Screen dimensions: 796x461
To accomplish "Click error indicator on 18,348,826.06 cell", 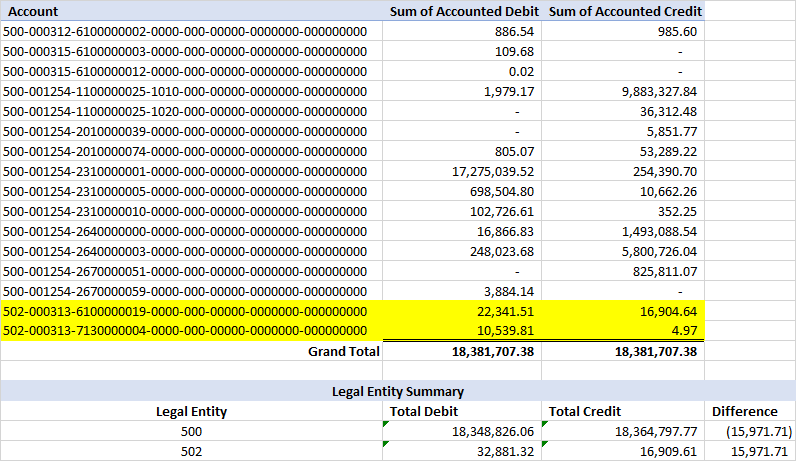I will (x=386, y=424).
